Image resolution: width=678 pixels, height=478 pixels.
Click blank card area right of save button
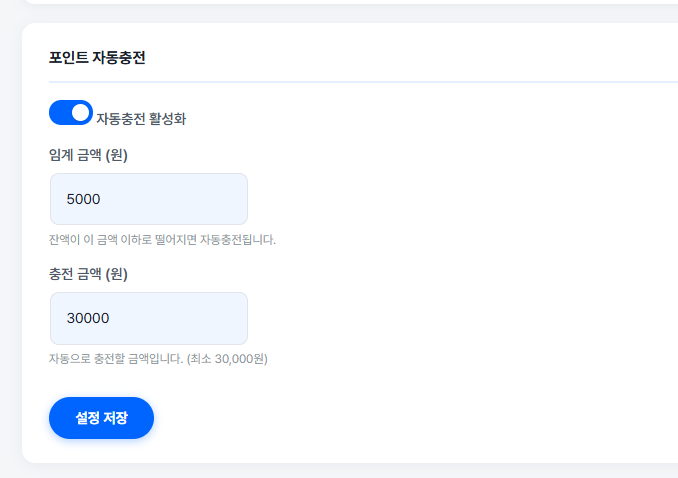(400, 418)
